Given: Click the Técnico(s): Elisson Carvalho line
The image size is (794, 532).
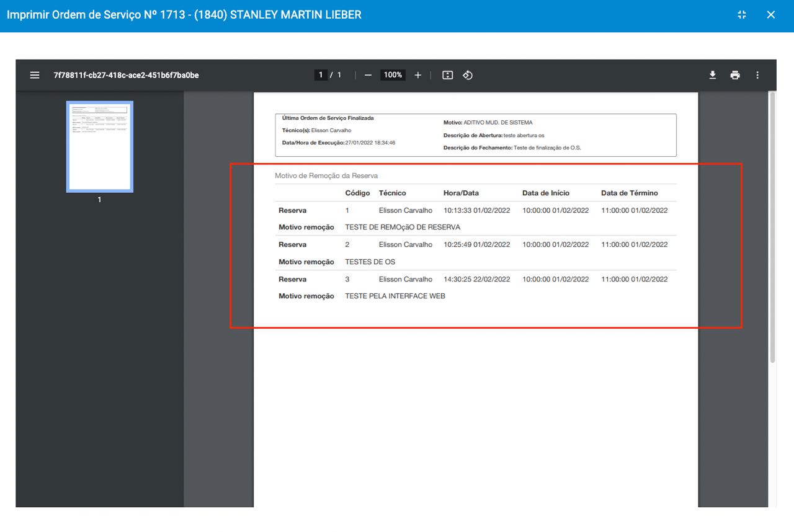Looking at the screenshot, I should (316, 130).
